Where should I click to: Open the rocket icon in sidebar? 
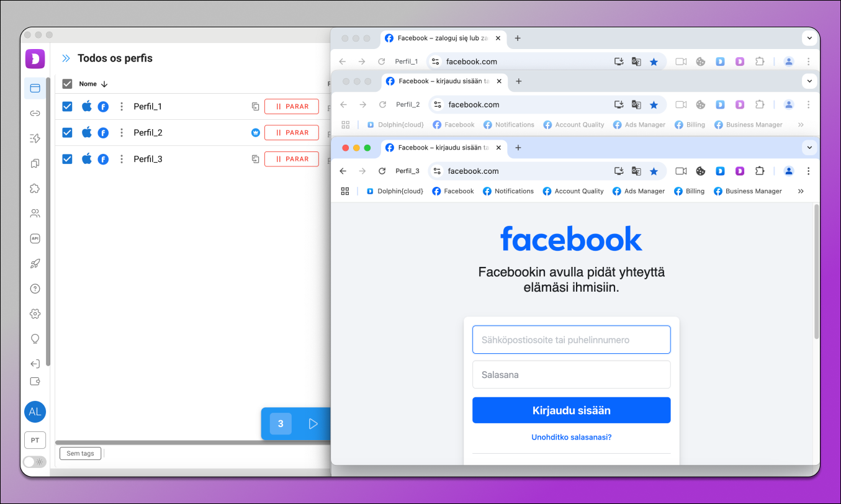(35, 264)
